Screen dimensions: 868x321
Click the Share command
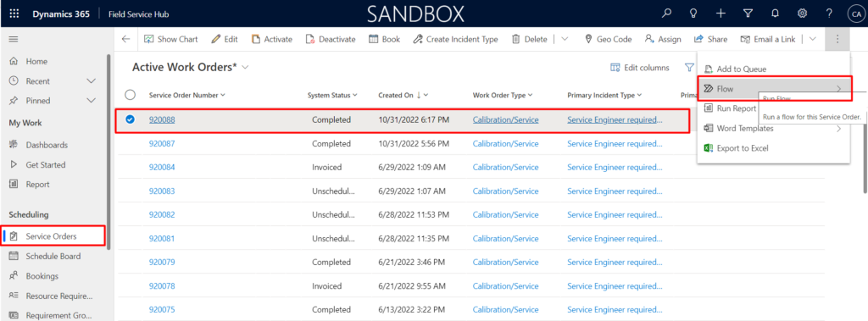(x=711, y=39)
